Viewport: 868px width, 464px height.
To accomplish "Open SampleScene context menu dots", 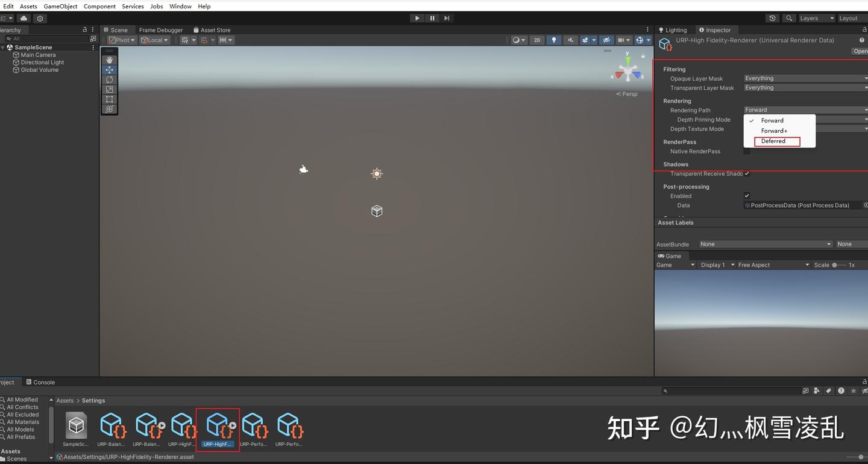I will pos(93,47).
